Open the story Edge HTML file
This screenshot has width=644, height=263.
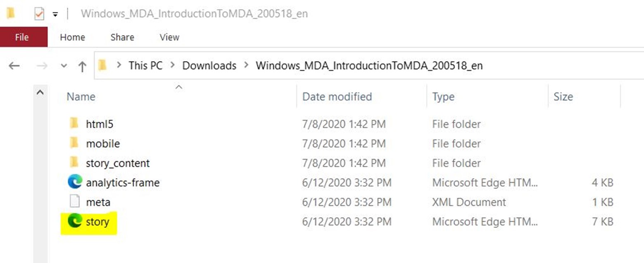click(x=97, y=222)
